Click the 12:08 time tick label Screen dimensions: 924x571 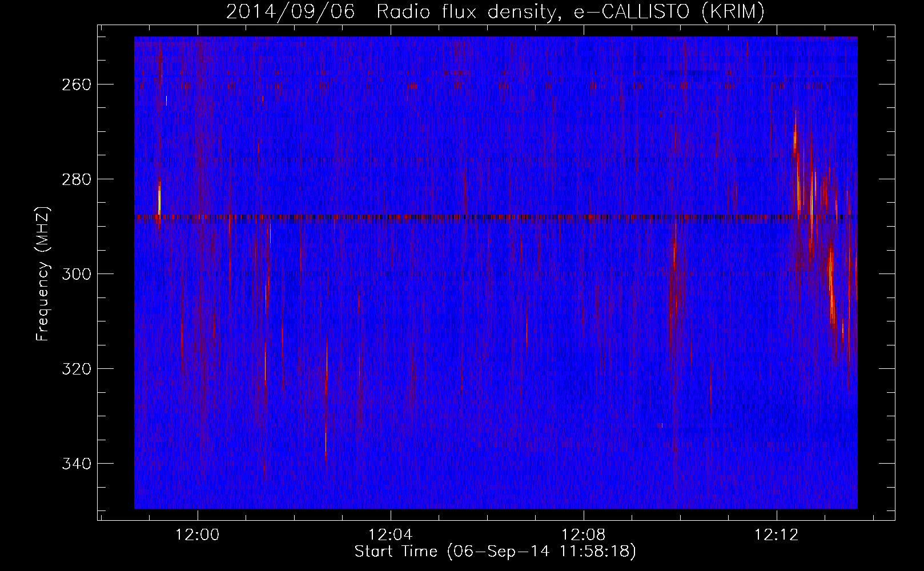[584, 535]
